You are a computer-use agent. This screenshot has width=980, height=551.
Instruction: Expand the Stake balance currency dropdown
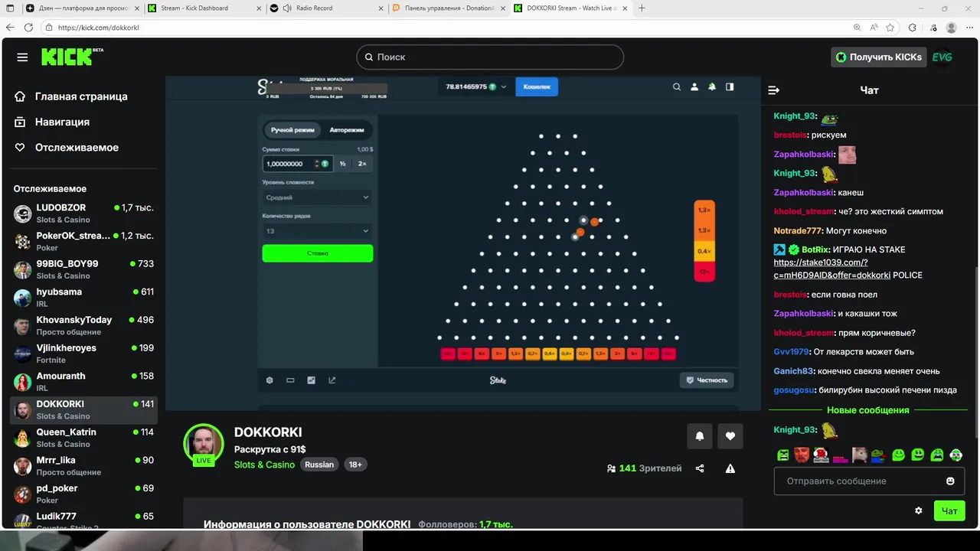pos(504,87)
